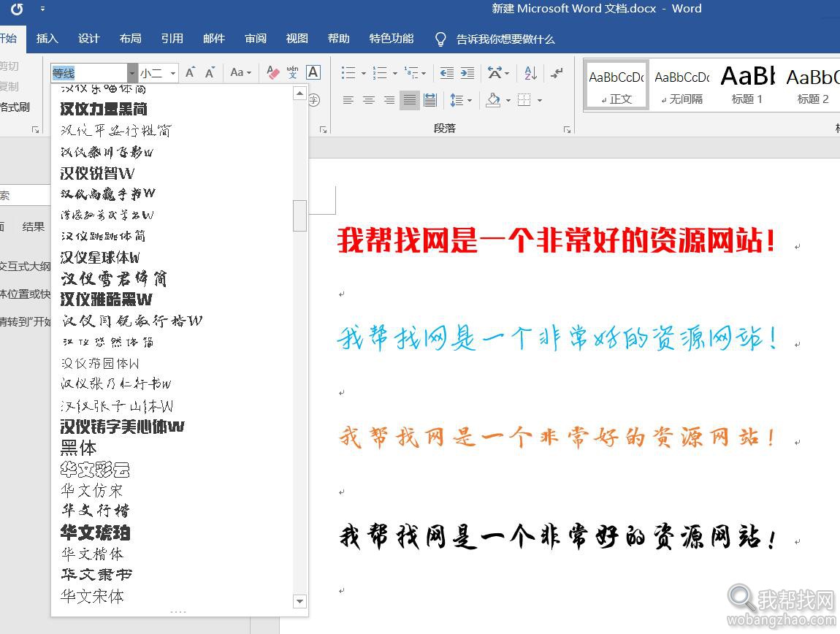This screenshot has width=840, height=634.
Task: Open Clipboard pane dialog launcher
Action: (35, 130)
